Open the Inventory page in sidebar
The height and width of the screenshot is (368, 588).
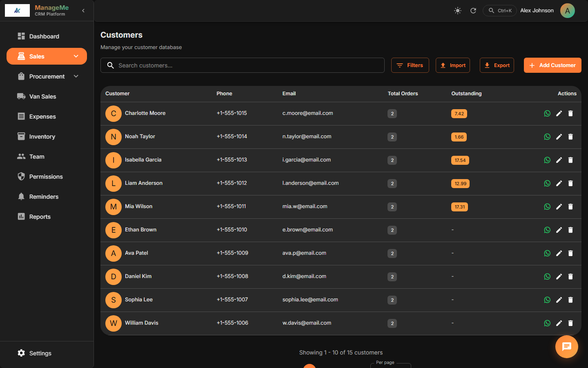42,137
